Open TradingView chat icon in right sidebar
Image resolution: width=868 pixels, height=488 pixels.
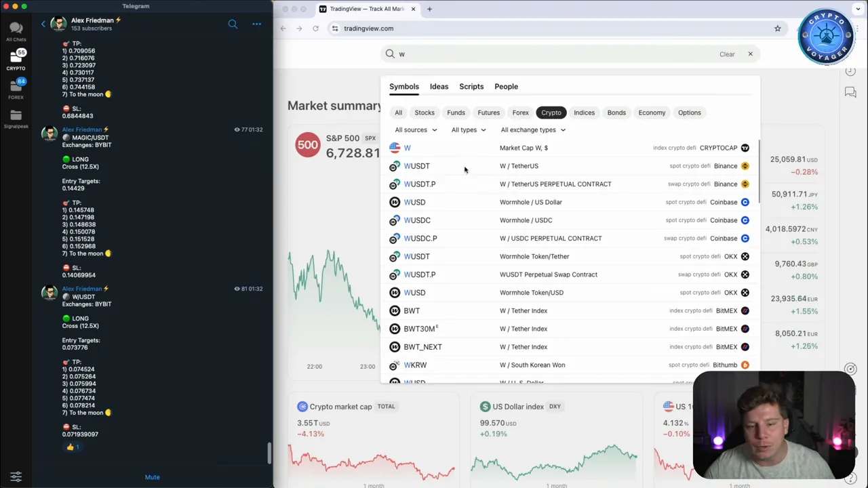click(850, 92)
